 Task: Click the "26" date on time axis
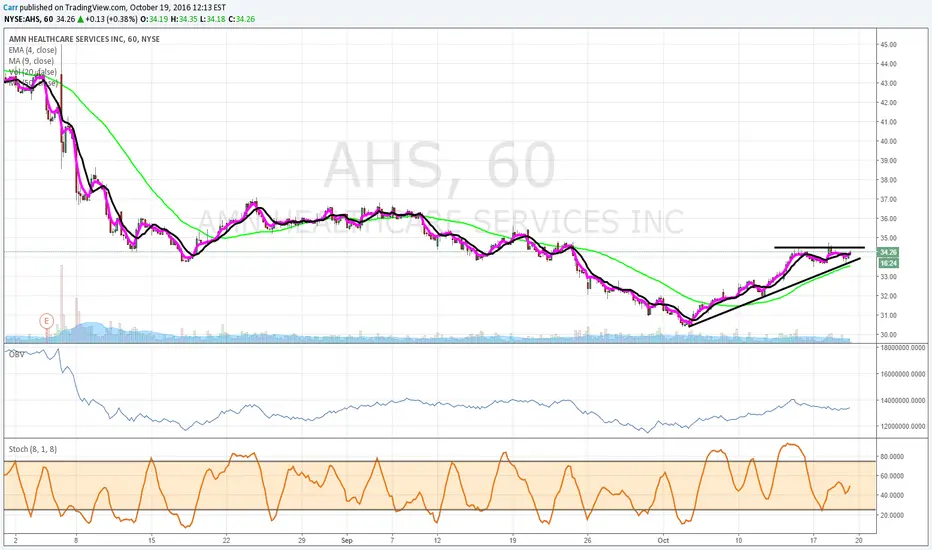587,540
